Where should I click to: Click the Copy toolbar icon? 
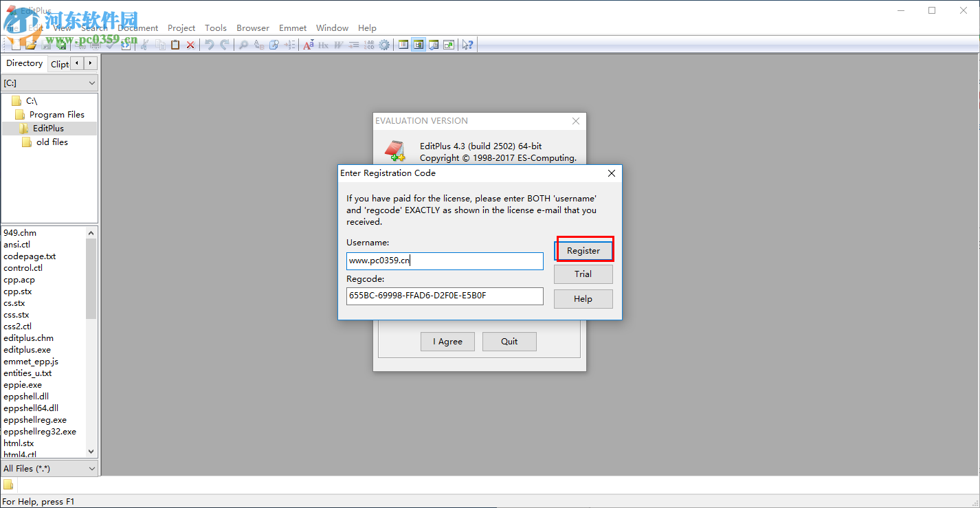(x=160, y=45)
